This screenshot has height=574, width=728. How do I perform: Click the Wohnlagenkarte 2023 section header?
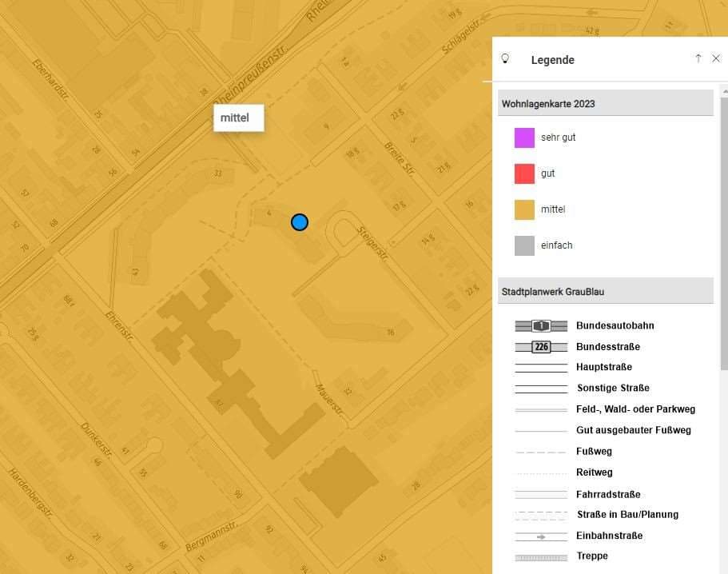(606, 103)
